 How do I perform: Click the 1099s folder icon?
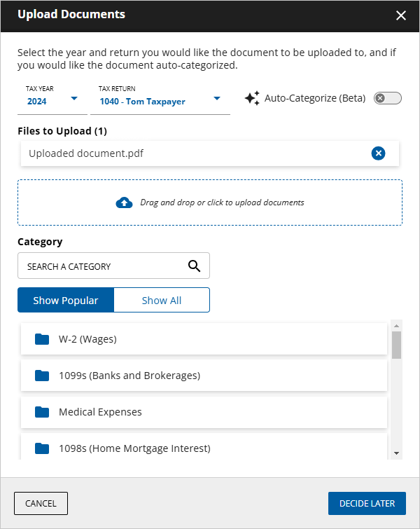click(42, 376)
